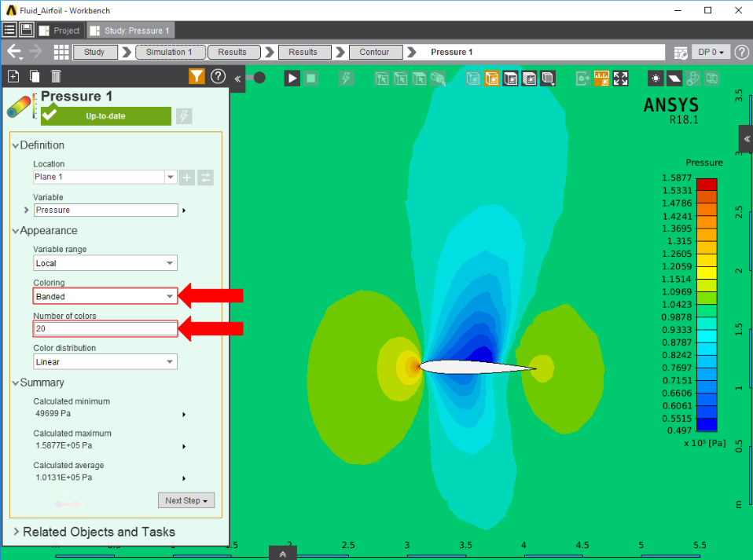Viewport: 753px width, 560px height.
Task: Click the swap location arrows button
Action: click(205, 178)
